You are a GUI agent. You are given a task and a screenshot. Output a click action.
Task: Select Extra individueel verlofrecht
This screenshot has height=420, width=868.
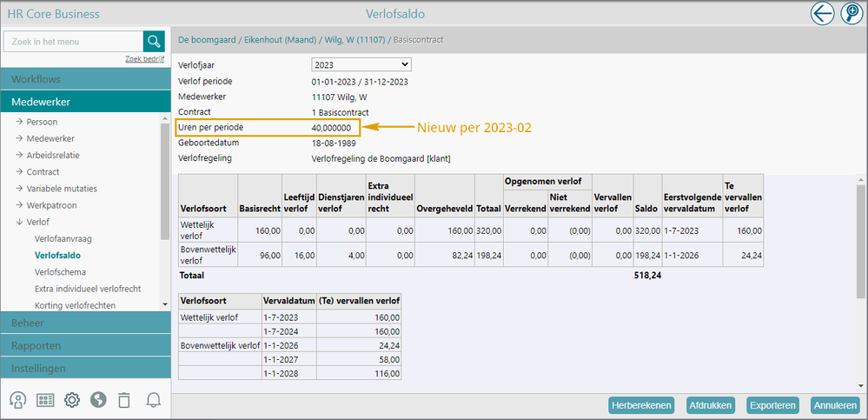[88, 289]
